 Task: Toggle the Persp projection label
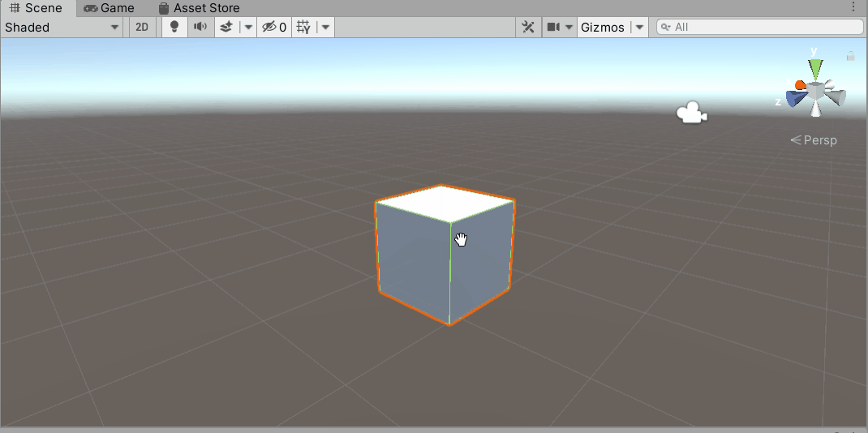click(814, 140)
